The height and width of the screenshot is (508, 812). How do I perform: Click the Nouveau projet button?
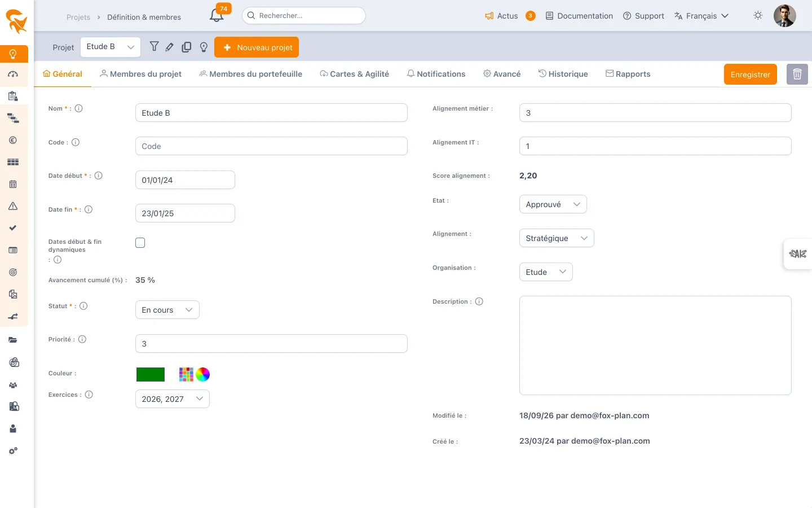point(257,47)
